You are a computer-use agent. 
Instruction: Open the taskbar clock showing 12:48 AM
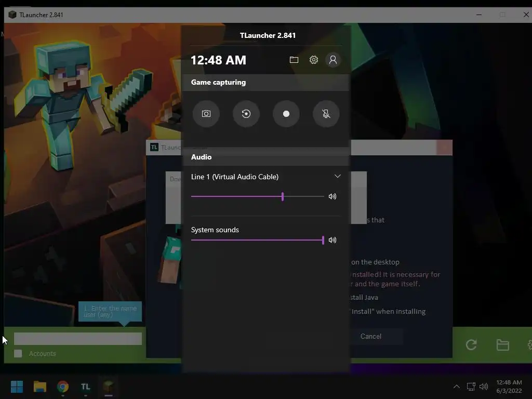point(509,387)
